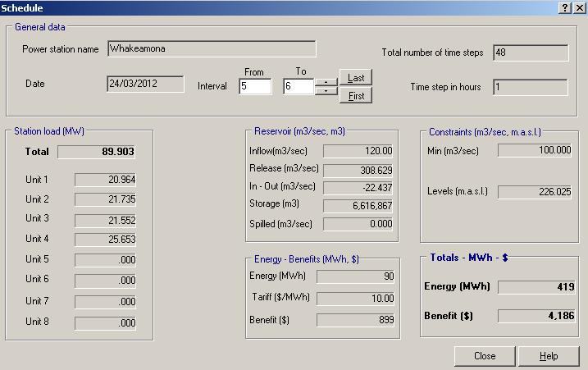Click the Release value 308.629
588x370 pixels.
358,171
